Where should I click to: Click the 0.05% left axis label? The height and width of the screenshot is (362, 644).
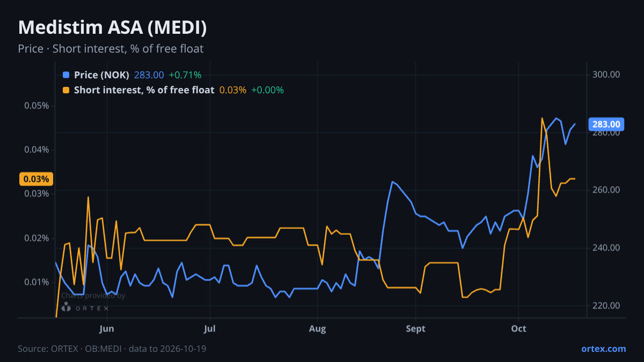pyautogui.click(x=36, y=106)
